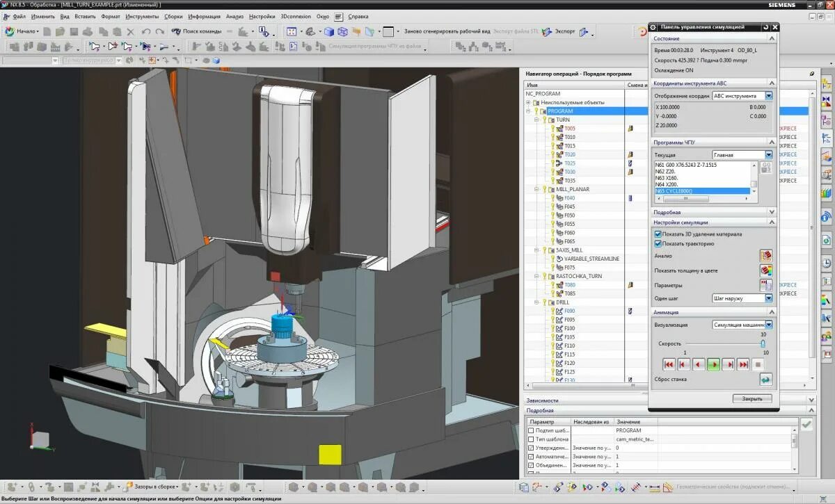
Task: Select operation T080 in RASTOCHKA_TURN
Action: (x=570, y=285)
